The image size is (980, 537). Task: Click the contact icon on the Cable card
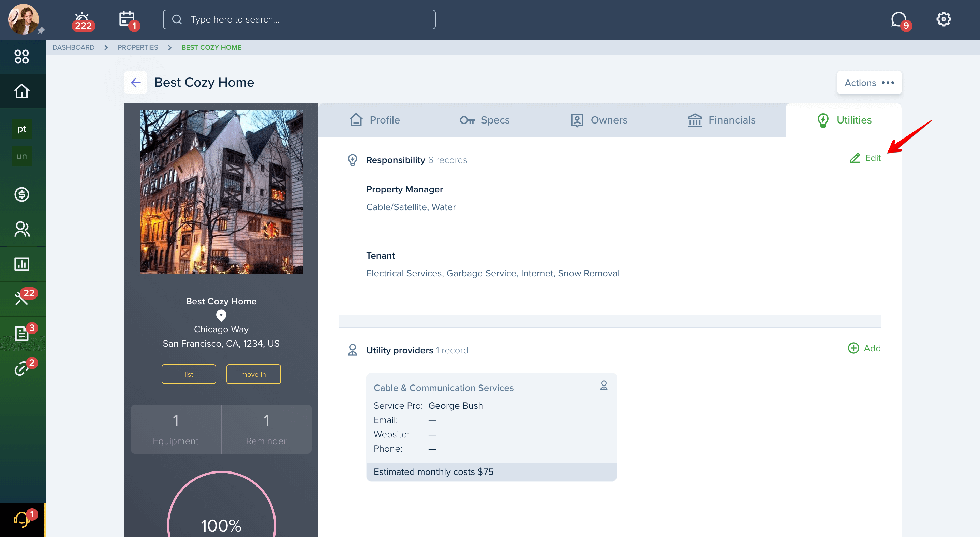pos(604,386)
